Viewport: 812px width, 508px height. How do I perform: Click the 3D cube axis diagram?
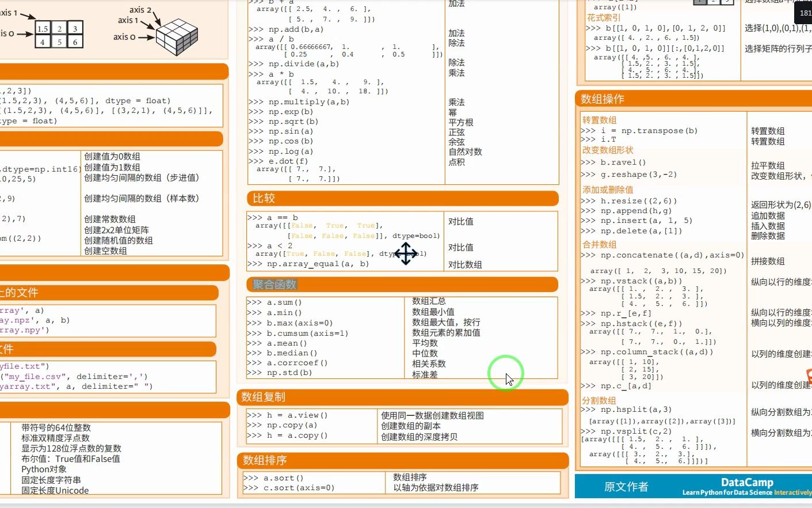pyautogui.click(x=176, y=36)
